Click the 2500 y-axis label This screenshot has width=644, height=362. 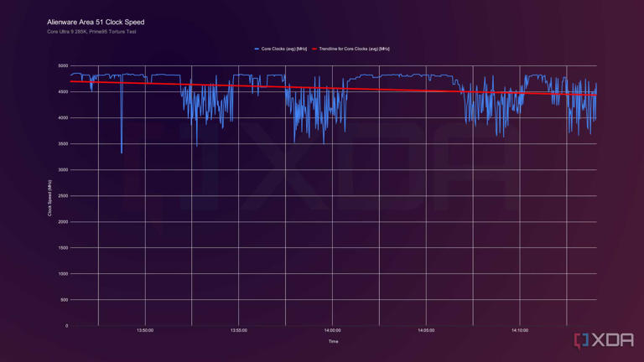pos(63,196)
